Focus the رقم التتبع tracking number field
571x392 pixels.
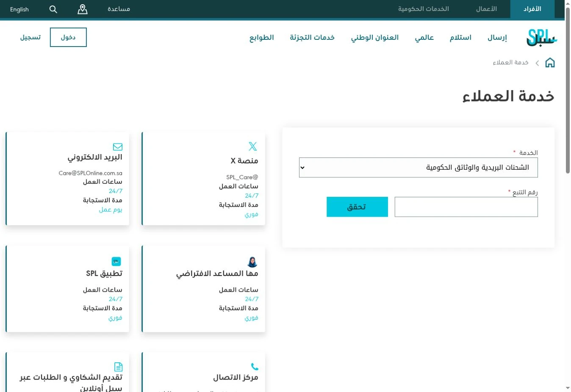466,207
